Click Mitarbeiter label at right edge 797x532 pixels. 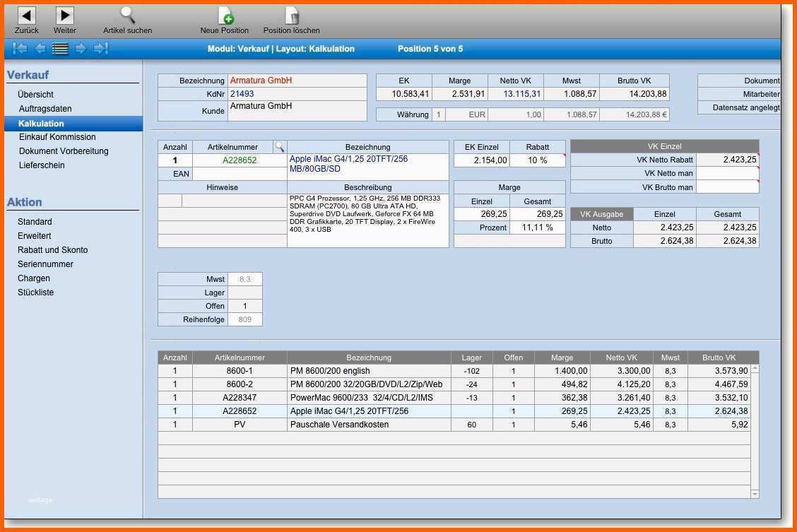761,94
